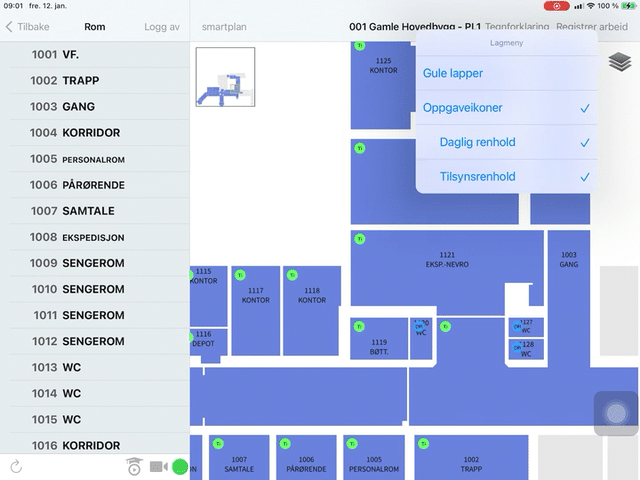Open the layers stack icon
The width and height of the screenshot is (640, 480).
click(620, 63)
